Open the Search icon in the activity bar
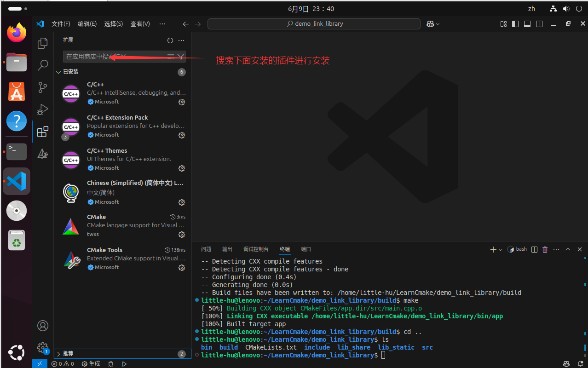588x368 pixels. 42,65
